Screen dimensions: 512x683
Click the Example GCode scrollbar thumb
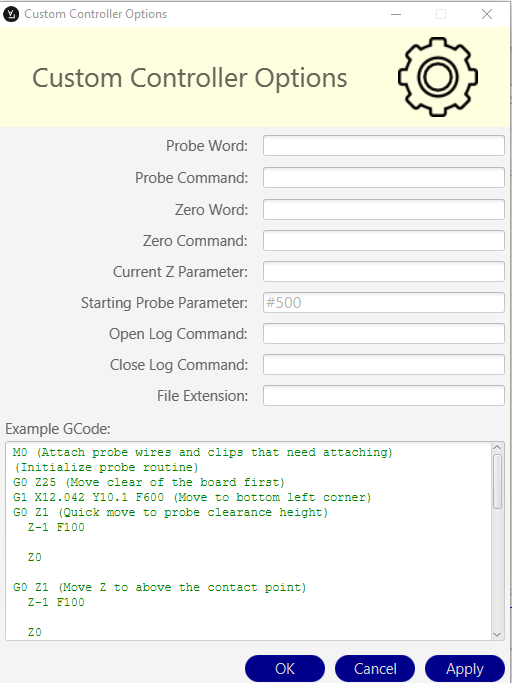[x=498, y=481]
